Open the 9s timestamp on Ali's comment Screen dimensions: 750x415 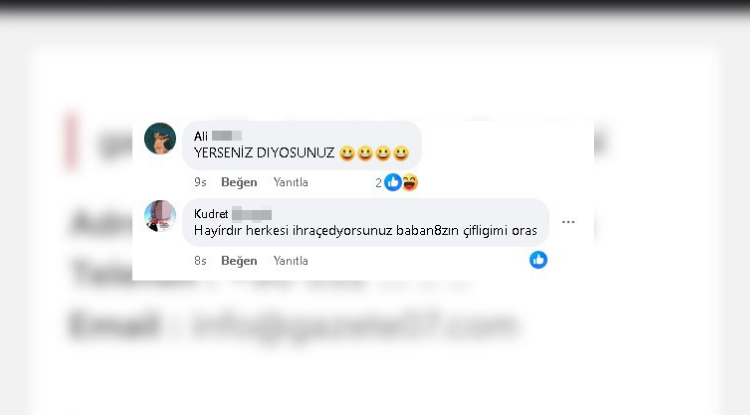(x=200, y=182)
